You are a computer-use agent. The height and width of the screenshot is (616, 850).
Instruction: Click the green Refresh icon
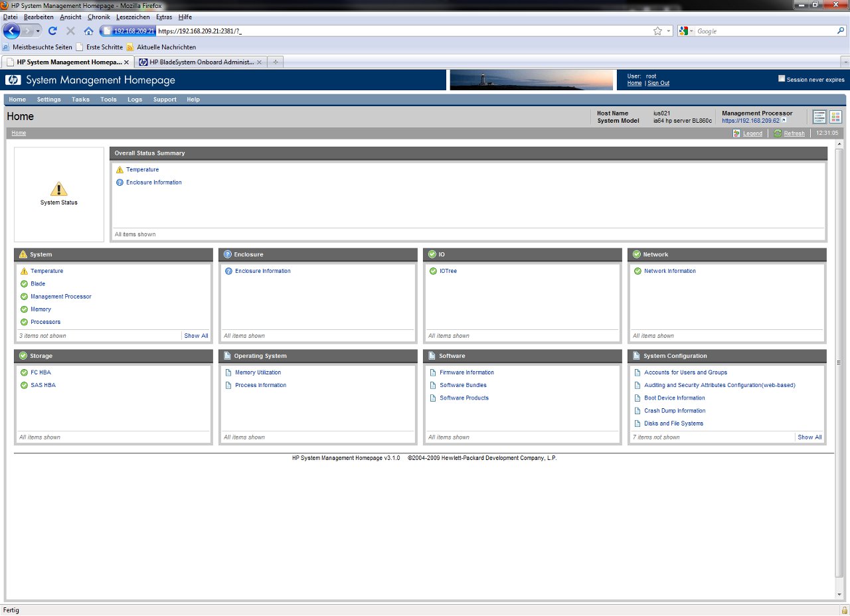click(x=778, y=133)
